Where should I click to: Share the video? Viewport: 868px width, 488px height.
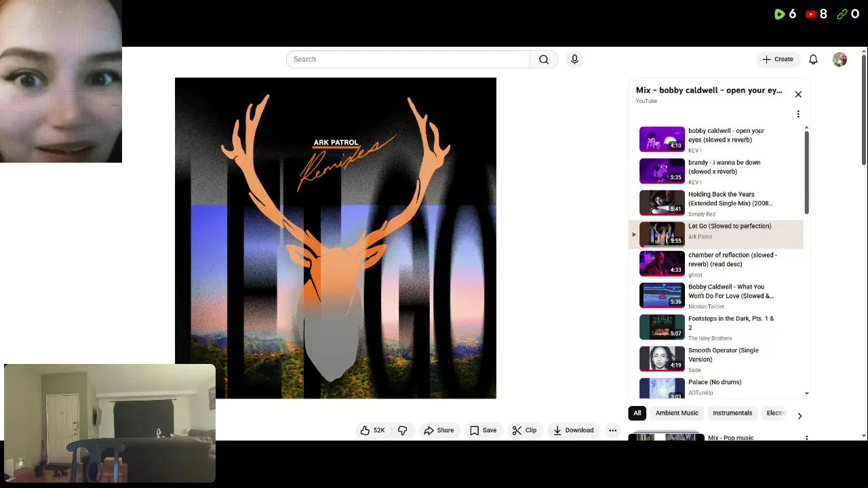pos(439,430)
